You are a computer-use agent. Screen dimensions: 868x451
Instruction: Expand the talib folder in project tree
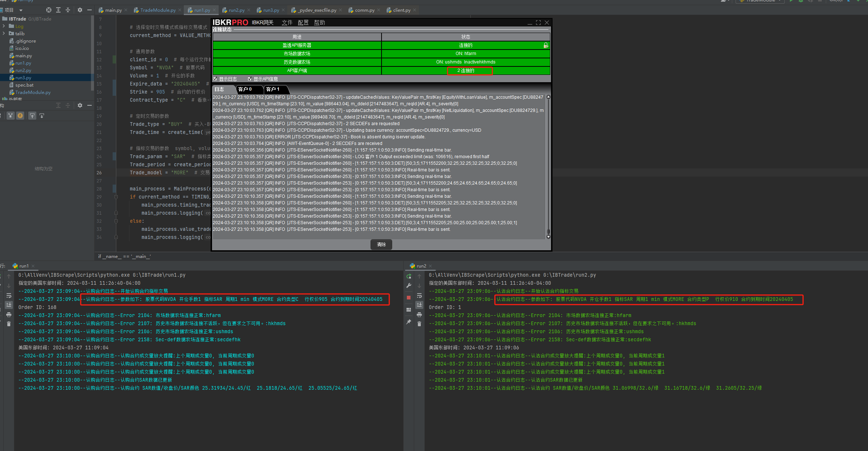(4, 33)
